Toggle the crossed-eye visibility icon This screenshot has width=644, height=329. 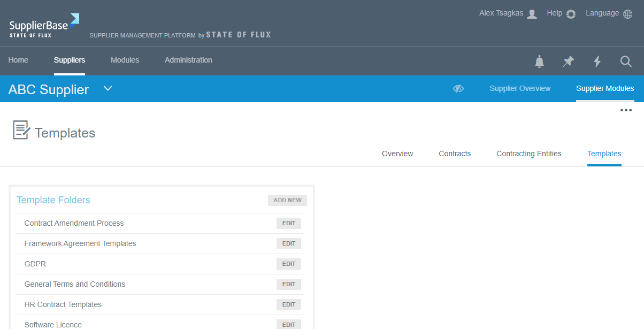click(x=458, y=89)
